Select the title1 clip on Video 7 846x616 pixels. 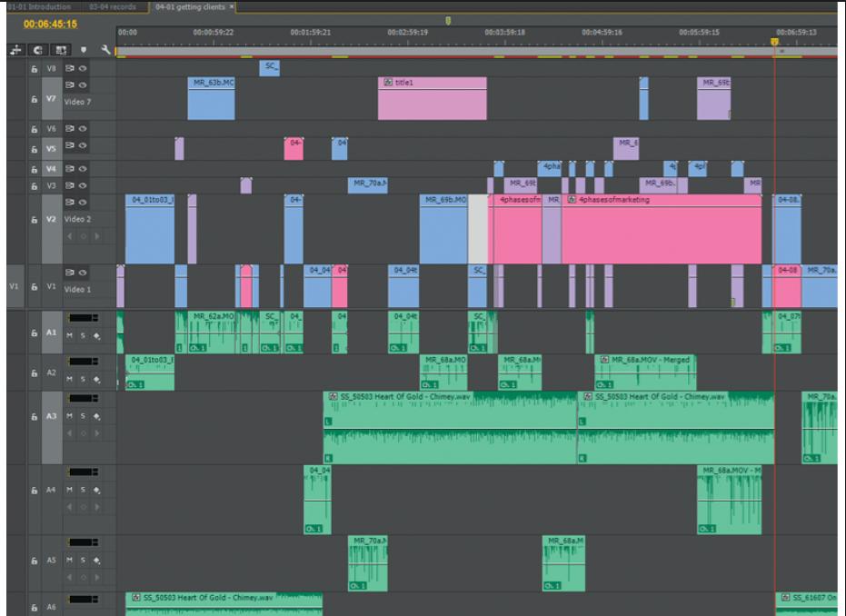tap(433, 98)
